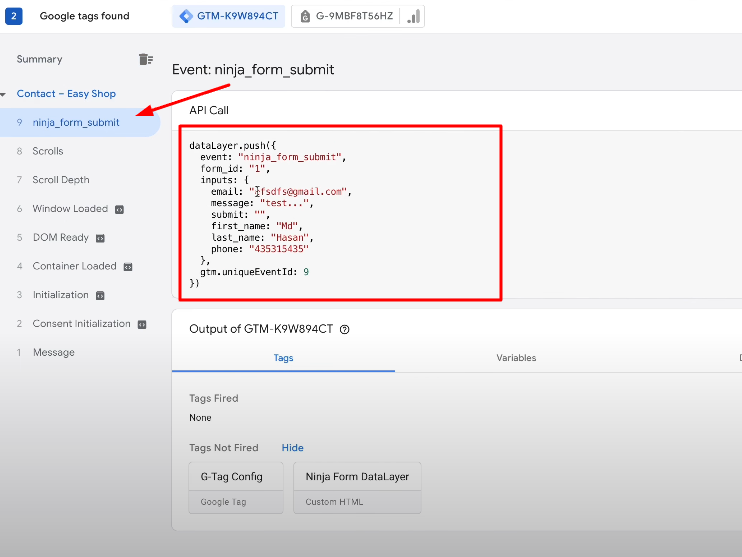Screen dimensions: 742x557
Task: Click the code icon next to Container Loaded
Action: [128, 267]
